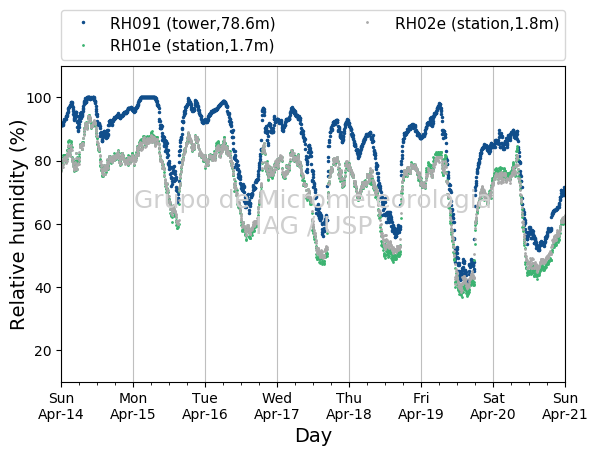This screenshot has height=456, width=598.
Task: Click the gray RH02e legend marker
Action: click(368, 23)
